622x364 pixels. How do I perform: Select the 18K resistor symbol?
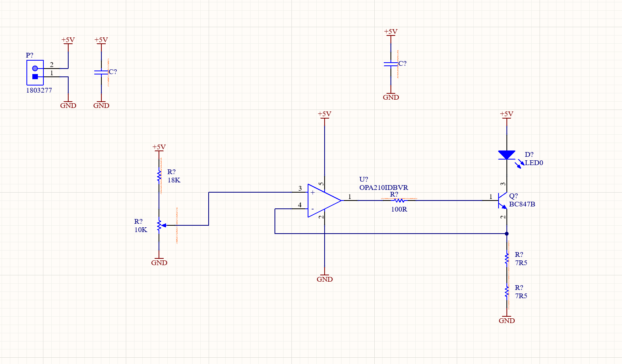coord(159,176)
